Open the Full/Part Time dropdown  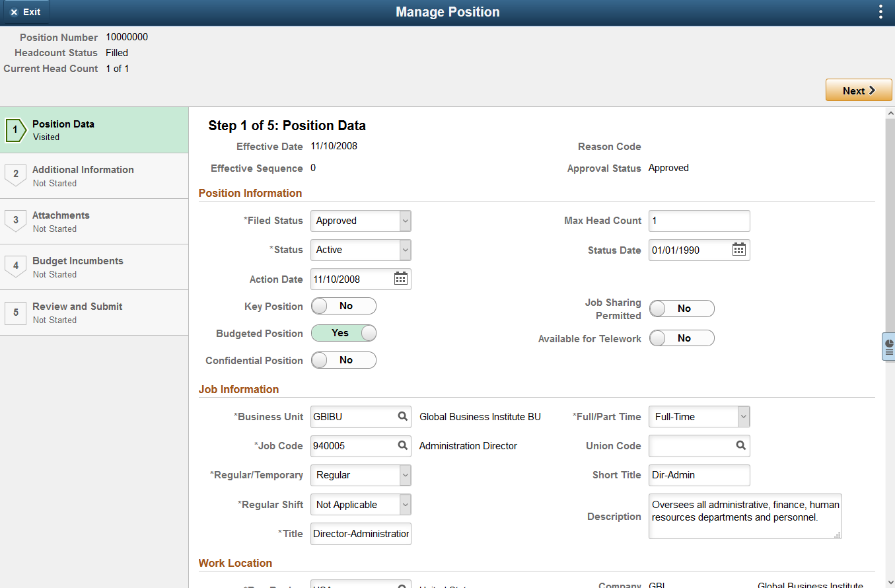(x=699, y=416)
